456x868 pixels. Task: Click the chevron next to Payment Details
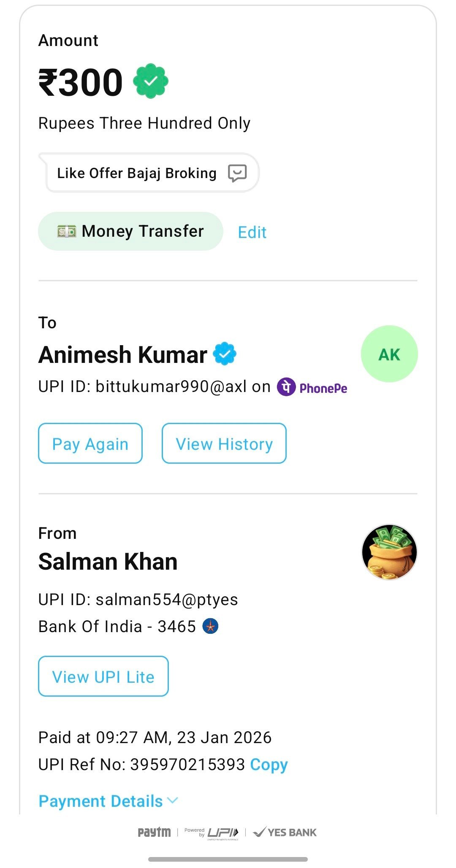click(x=173, y=800)
